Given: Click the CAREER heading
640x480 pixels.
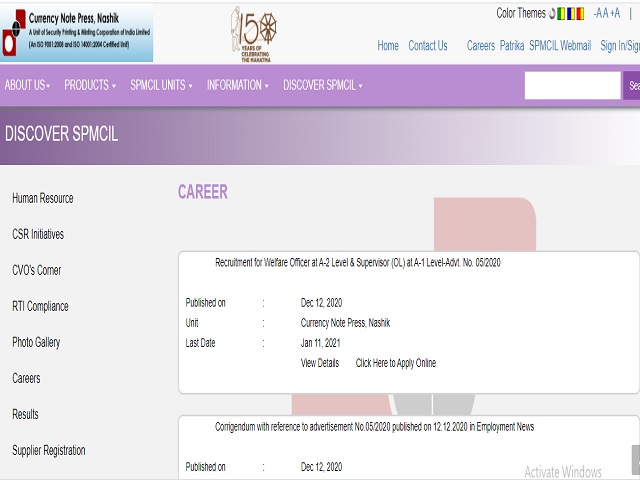Looking at the screenshot, I should coord(203,192).
